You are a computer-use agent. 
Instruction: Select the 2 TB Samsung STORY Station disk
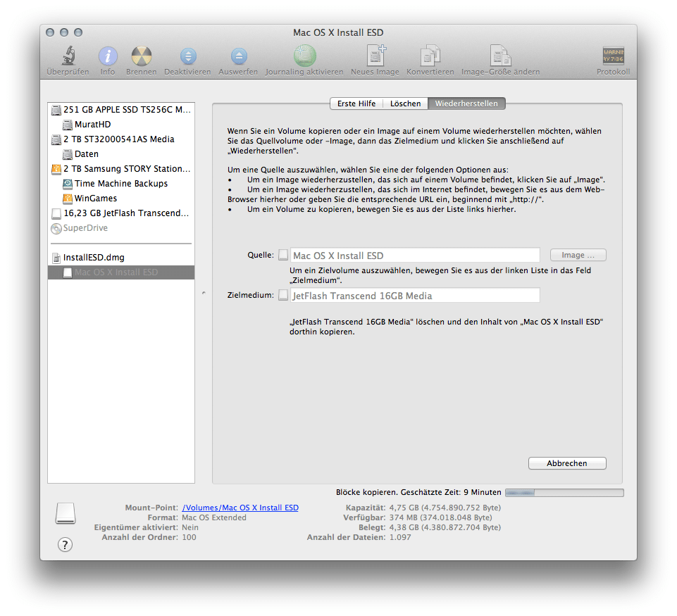click(x=121, y=169)
